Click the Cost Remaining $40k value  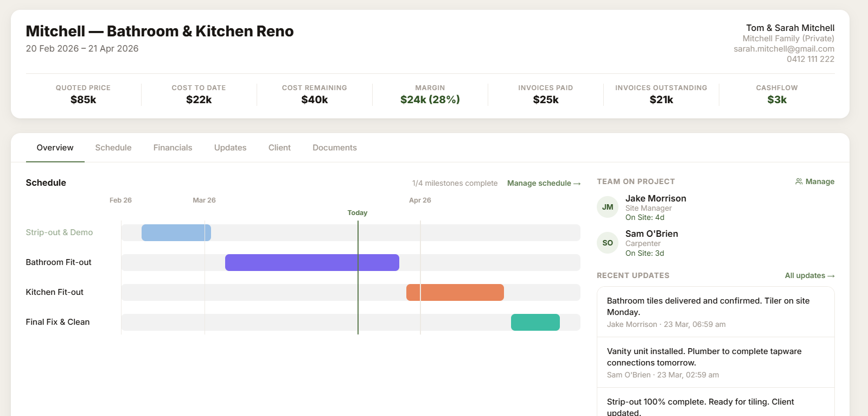[x=315, y=100]
